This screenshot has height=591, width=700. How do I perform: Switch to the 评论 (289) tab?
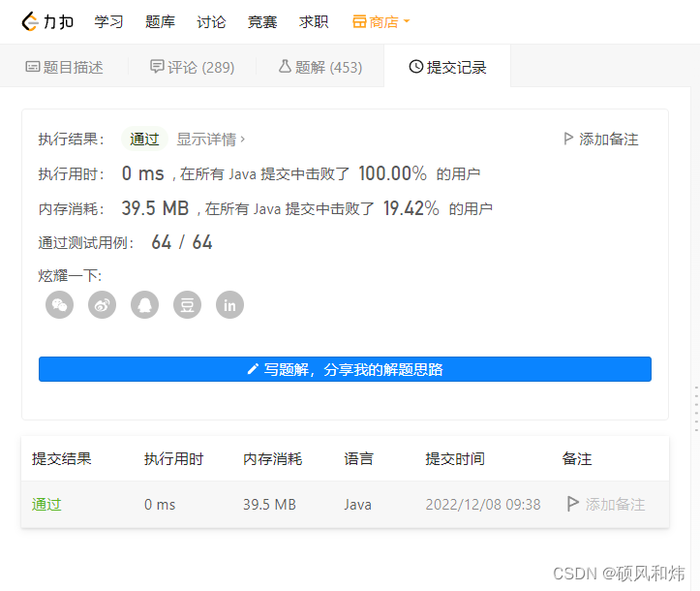192,67
